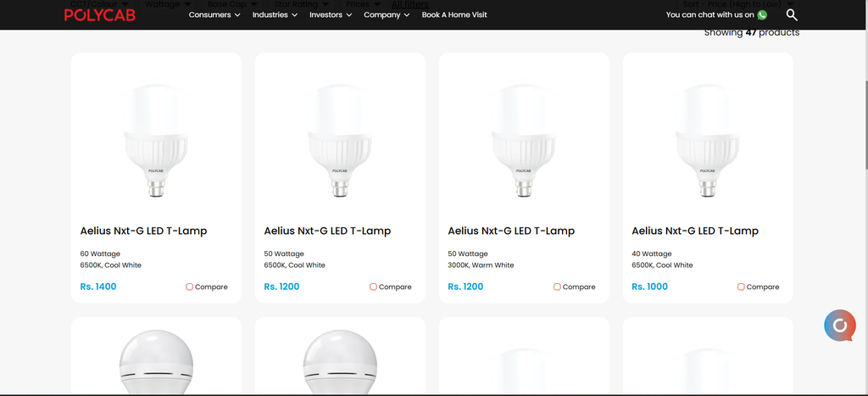This screenshot has height=396, width=868.
Task: Tick Compare for the Rs. 1000 lamp
Action: (x=741, y=287)
